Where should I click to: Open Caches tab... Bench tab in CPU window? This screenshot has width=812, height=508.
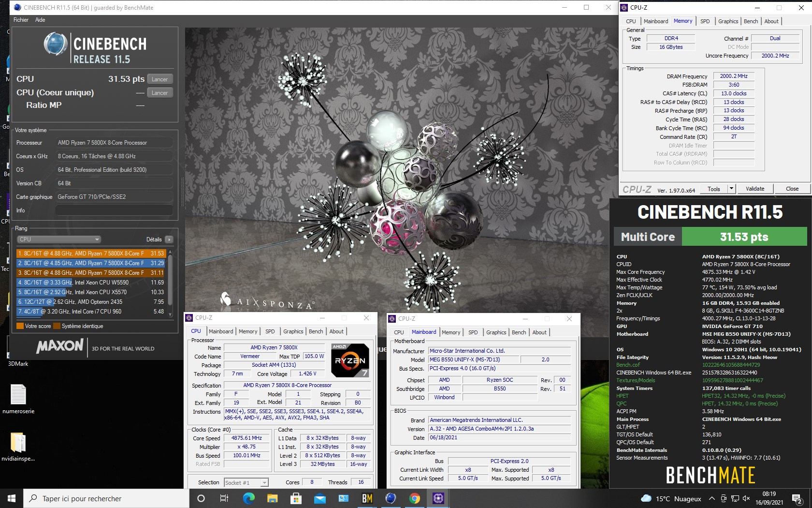pyautogui.click(x=316, y=331)
